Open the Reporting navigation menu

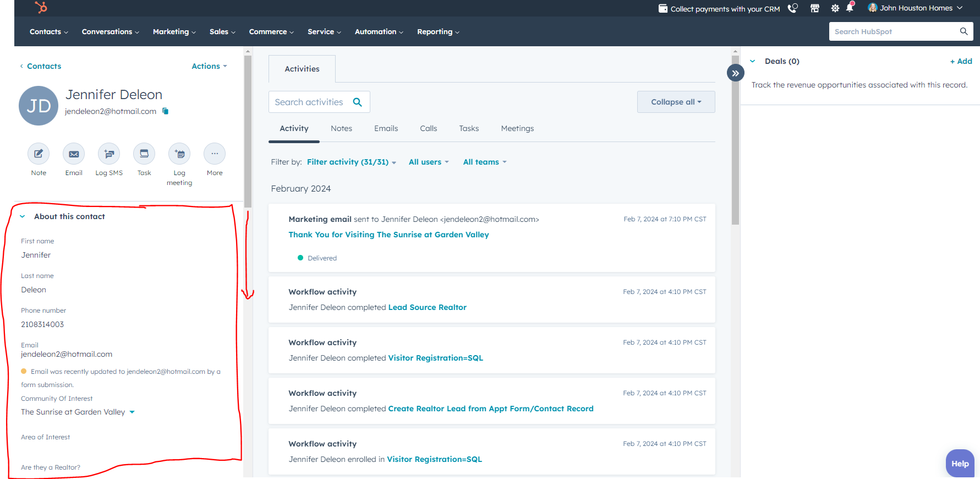[438, 32]
